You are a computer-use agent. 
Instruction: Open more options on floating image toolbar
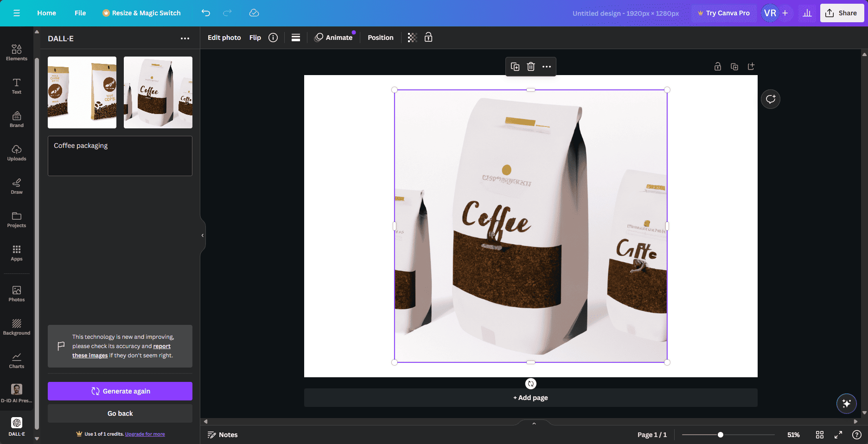547,67
